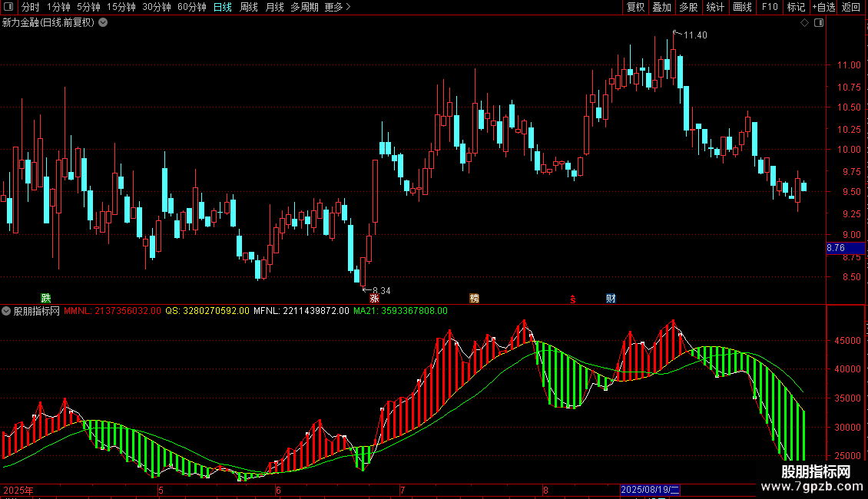Switch to 1分钟 period
The image size is (868, 499).
click(58, 7)
